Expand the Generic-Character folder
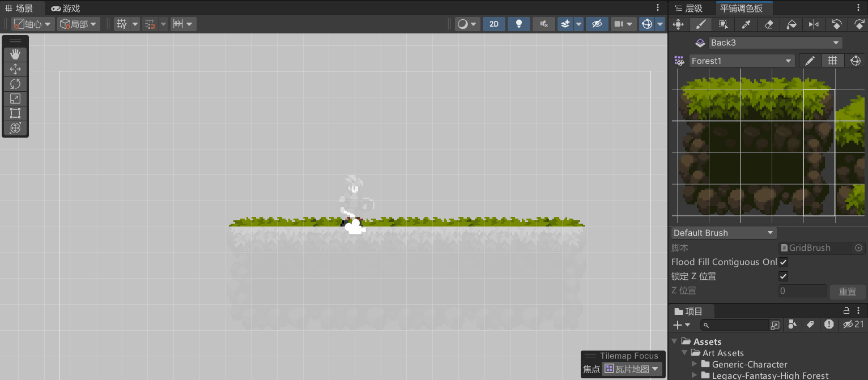 (x=695, y=364)
